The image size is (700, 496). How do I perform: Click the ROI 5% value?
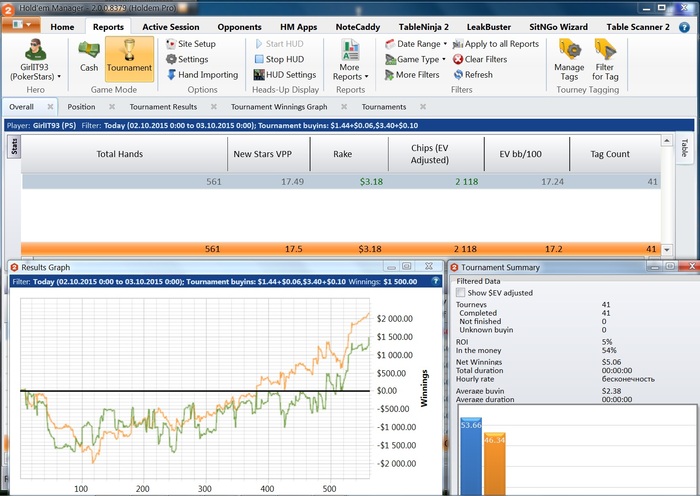point(607,342)
